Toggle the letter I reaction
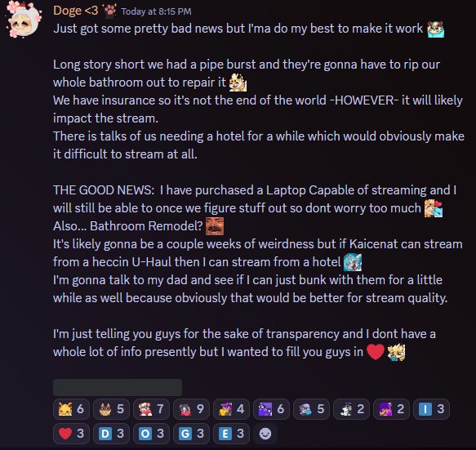476x450 pixels. coord(431,409)
